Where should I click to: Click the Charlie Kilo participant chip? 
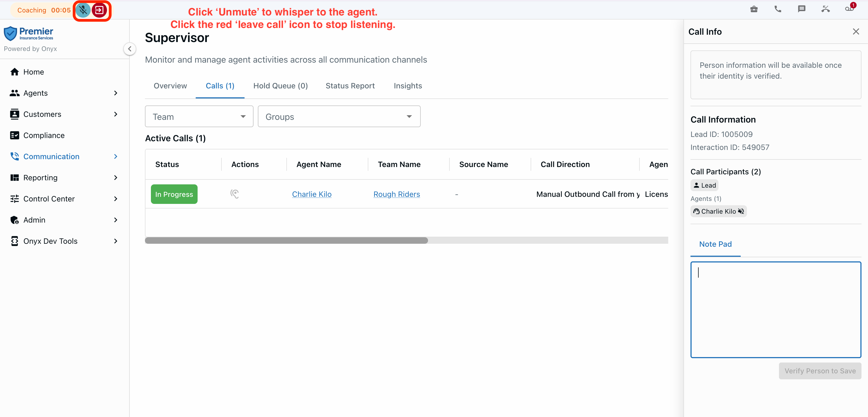tap(719, 211)
